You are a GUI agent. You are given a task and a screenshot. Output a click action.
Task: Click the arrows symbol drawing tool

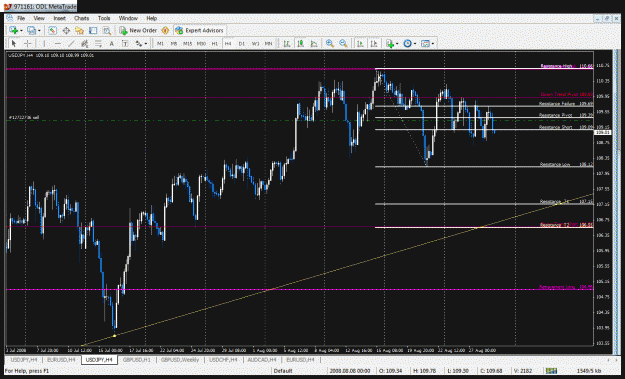coord(138,43)
